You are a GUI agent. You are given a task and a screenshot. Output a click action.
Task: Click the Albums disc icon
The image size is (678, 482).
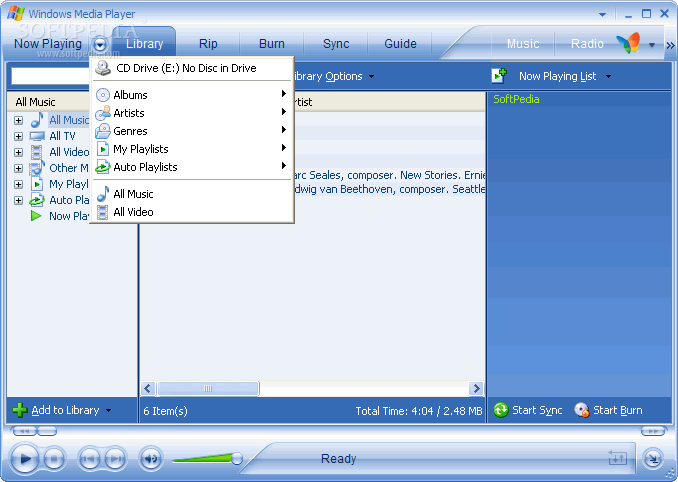pyautogui.click(x=103, y=95)
